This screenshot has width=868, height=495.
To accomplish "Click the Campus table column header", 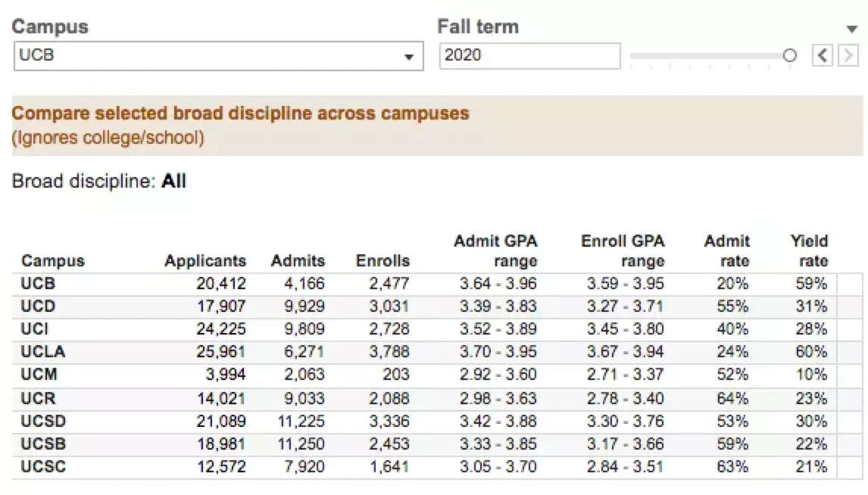I will (53, 261).
